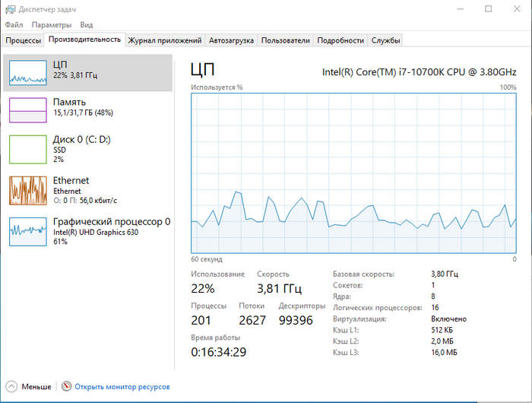Maximize the Task Manager window
The height and width of the screenshot is (403, 532).
tap(488, 9)
